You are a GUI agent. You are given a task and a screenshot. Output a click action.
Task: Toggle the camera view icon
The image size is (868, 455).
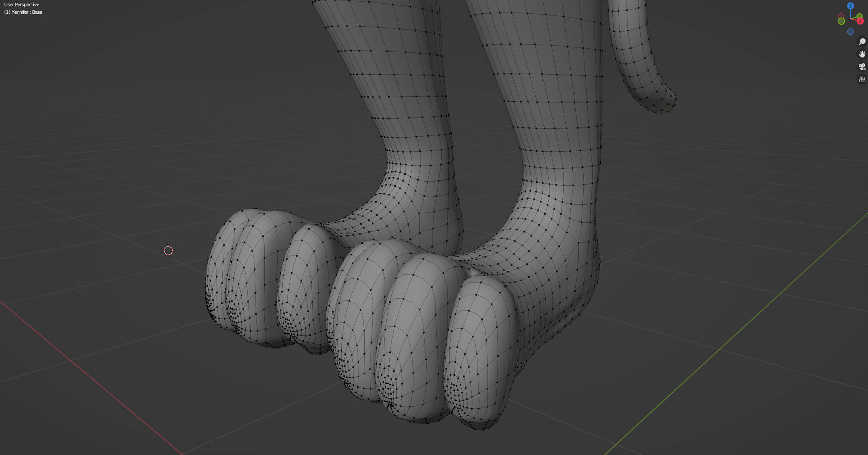[862, 67]
